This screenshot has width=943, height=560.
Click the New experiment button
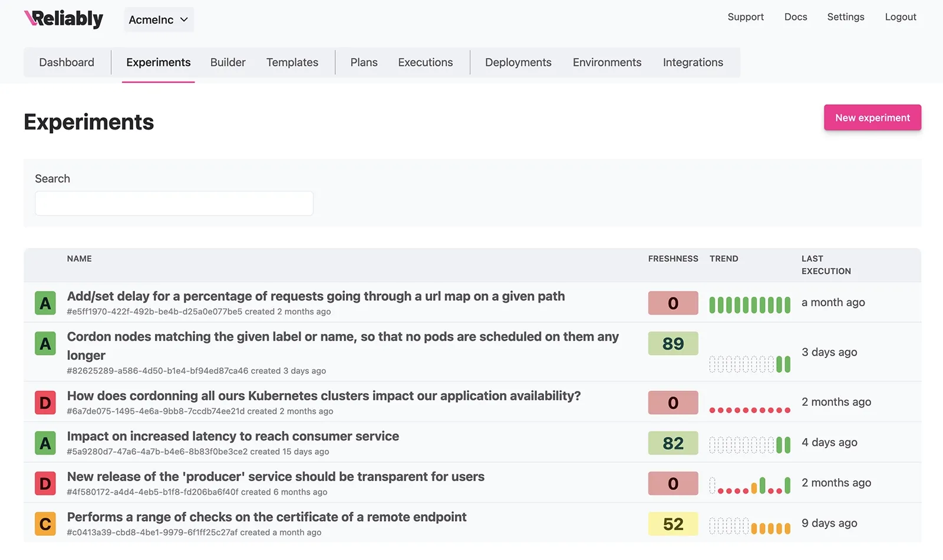[x=872, y=118]
